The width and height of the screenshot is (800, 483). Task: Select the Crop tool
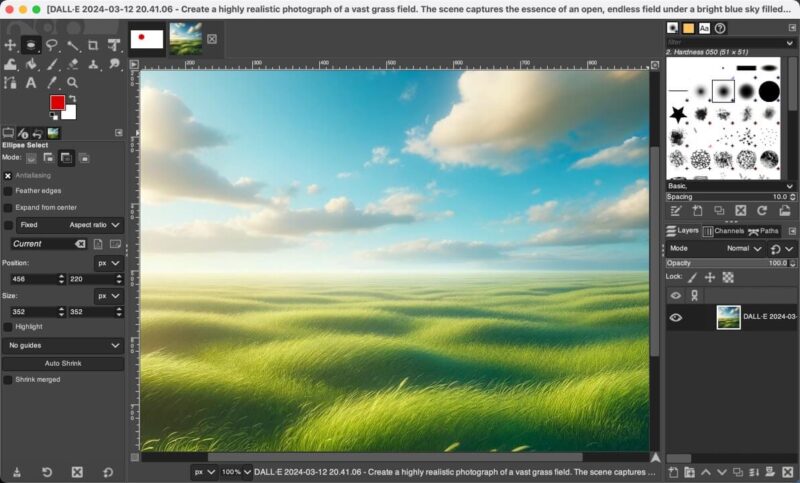pyautogui.click(x=93, y=45)
